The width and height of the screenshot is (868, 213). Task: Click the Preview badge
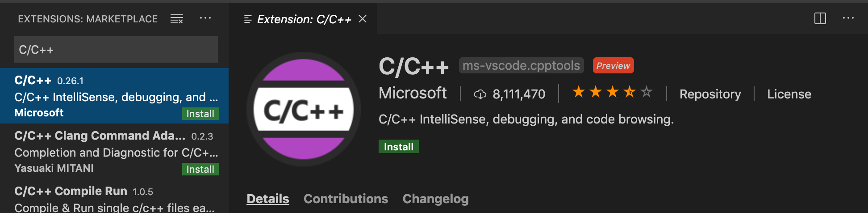click(613, 66)
